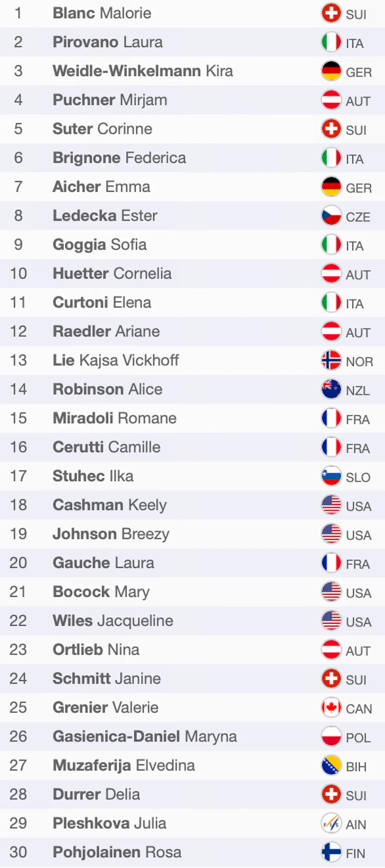Click the Polish flag beside Gasienica-Daniel Maryna
Viewport: 385px width, 868px height.
(x=331, y=736)
